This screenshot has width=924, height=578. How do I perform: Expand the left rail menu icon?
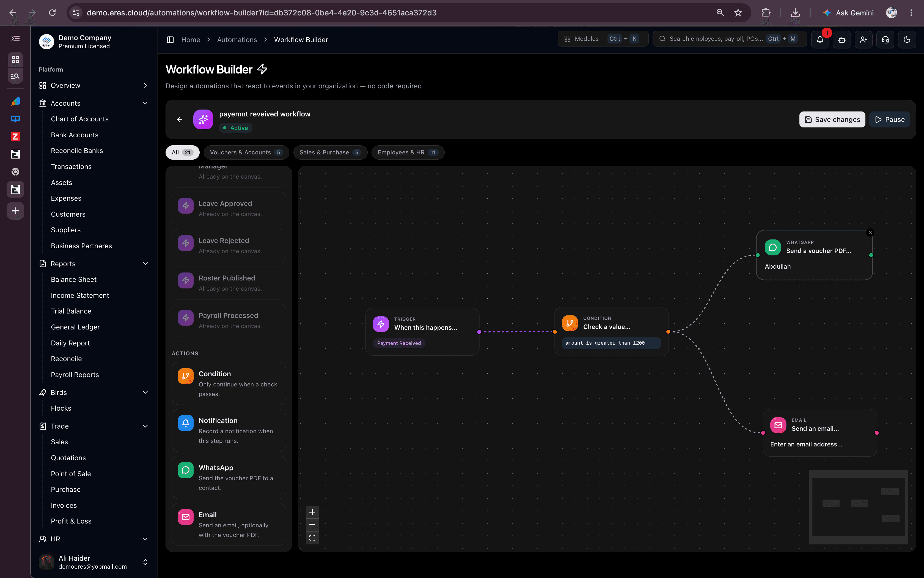15,39
